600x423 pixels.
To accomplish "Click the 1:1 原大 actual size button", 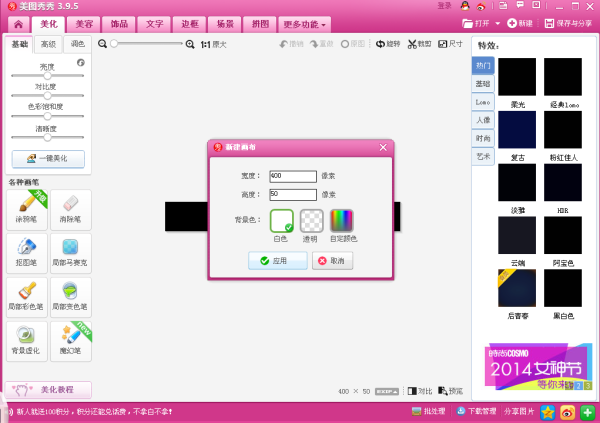I will [x=214, y=45].
